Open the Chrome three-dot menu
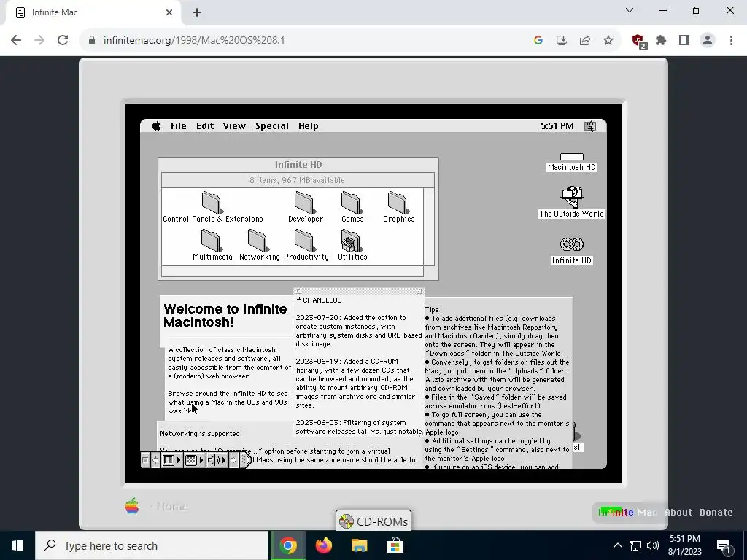This screenshot has width=747, height=560. 731,41
